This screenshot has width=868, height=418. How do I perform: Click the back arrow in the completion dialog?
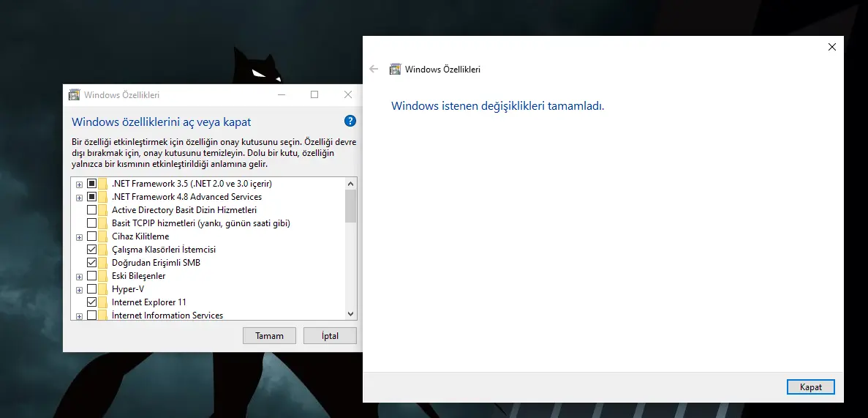(374, 70)
